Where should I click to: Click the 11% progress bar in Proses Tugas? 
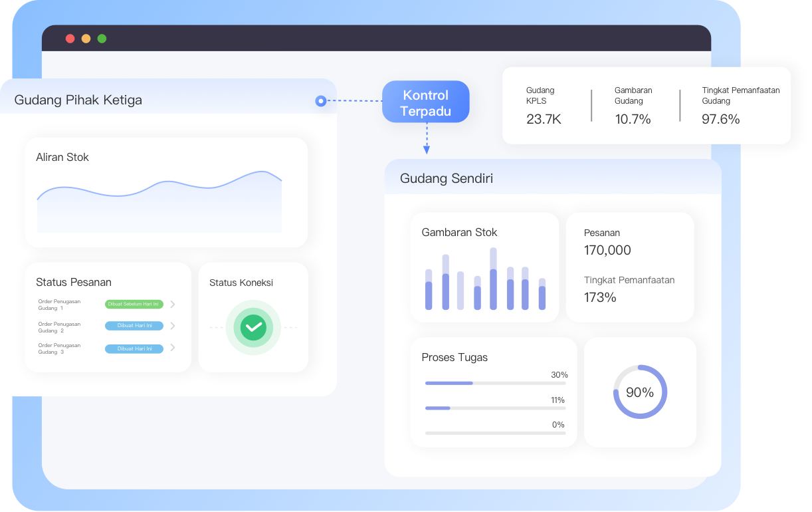click(x=496, y=408)
